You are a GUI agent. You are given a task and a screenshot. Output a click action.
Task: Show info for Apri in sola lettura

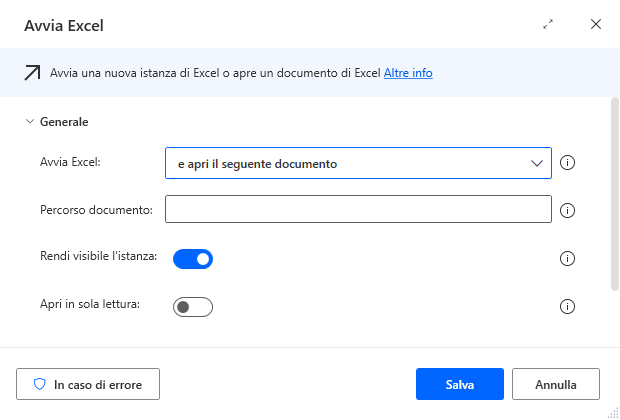pos(567,306)
